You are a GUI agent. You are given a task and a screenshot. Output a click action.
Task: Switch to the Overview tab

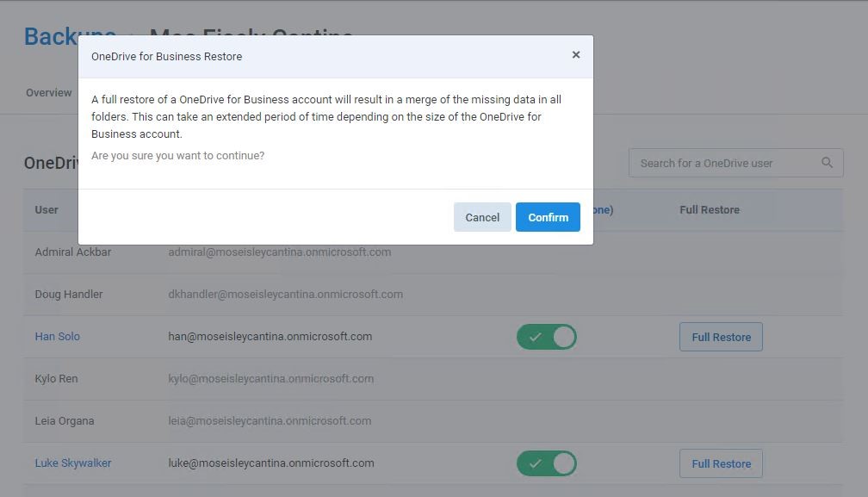(49, 93)
